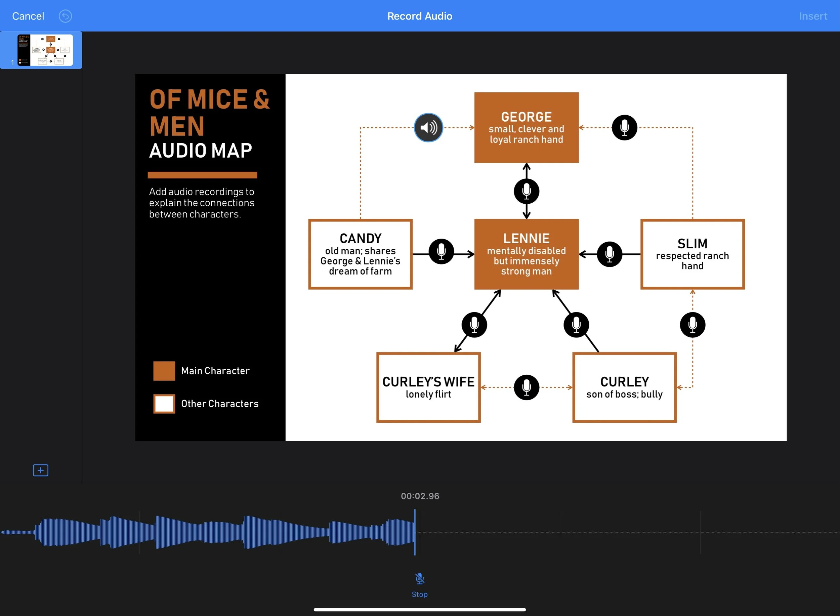Select microphone between Candy and Lennie
Screen dimensions: 840x616
pyautogui.click(x=441, y=251)
